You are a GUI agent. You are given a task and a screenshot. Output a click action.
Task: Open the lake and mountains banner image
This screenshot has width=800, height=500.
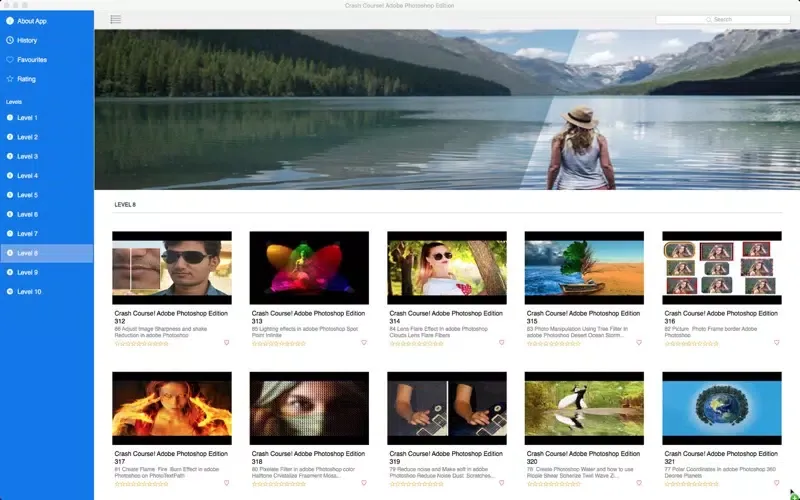447,109
